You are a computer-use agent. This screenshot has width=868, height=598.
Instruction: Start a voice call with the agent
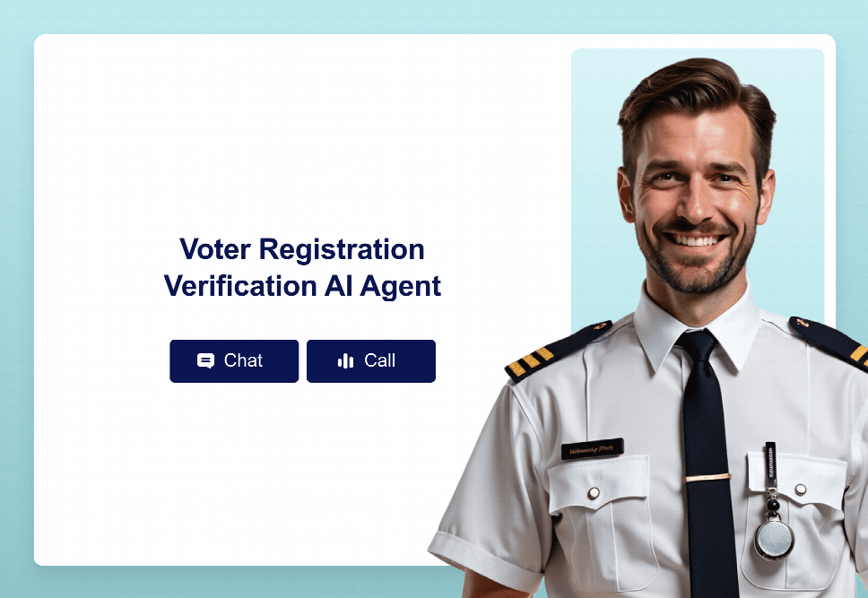point(371,361)
